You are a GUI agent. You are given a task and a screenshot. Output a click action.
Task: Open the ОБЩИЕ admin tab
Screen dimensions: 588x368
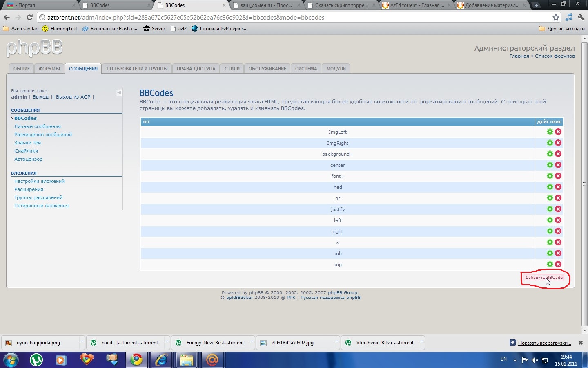(x=22, y=69)
